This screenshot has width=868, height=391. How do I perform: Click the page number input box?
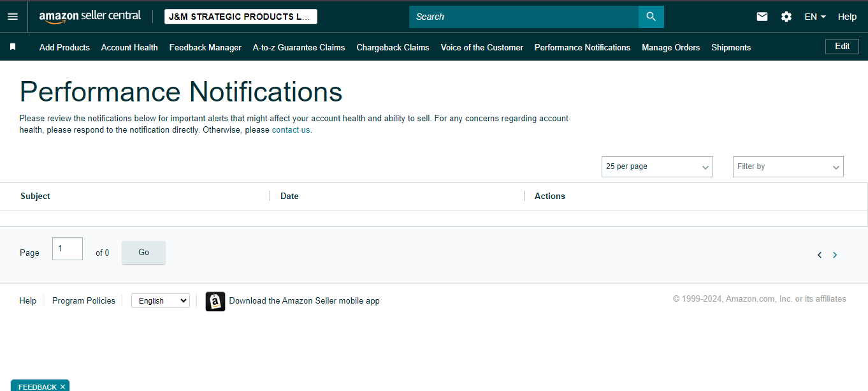(68, 249)
